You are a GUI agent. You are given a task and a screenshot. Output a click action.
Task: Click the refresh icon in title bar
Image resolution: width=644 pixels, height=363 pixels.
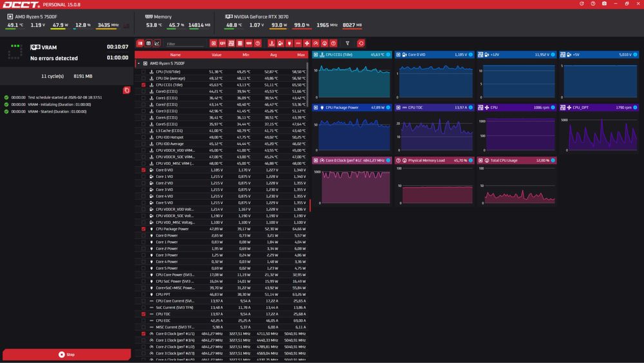click(x=582, y=4)
